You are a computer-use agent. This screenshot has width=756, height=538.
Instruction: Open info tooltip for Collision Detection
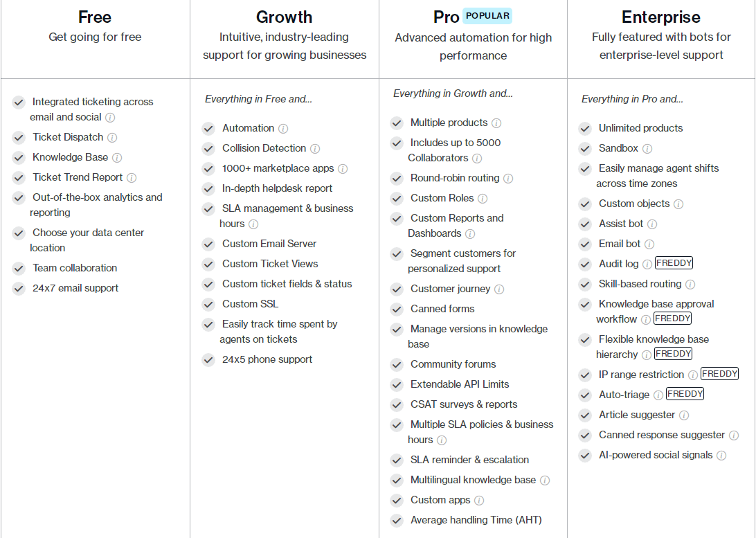tap(315, 149)
